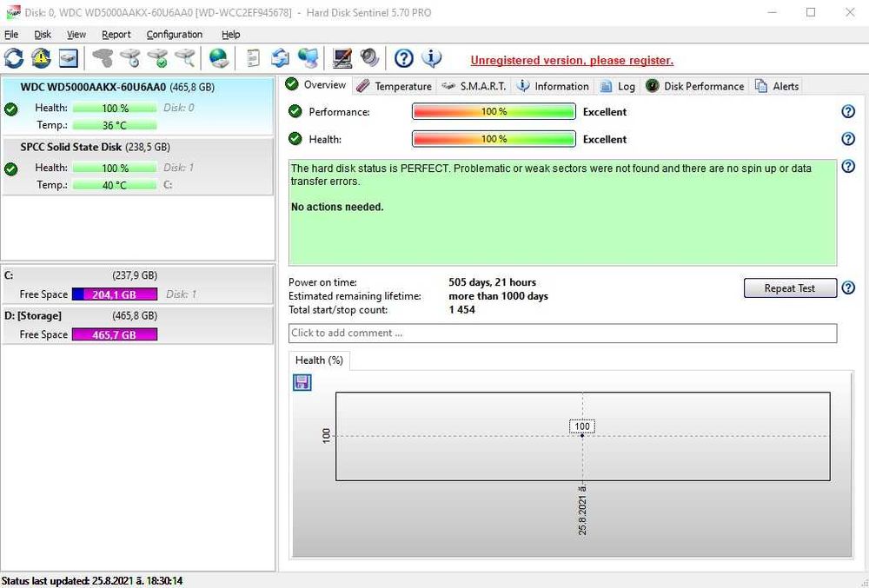Click the green check icon on WDC disk entry

[x=10, y=109]
